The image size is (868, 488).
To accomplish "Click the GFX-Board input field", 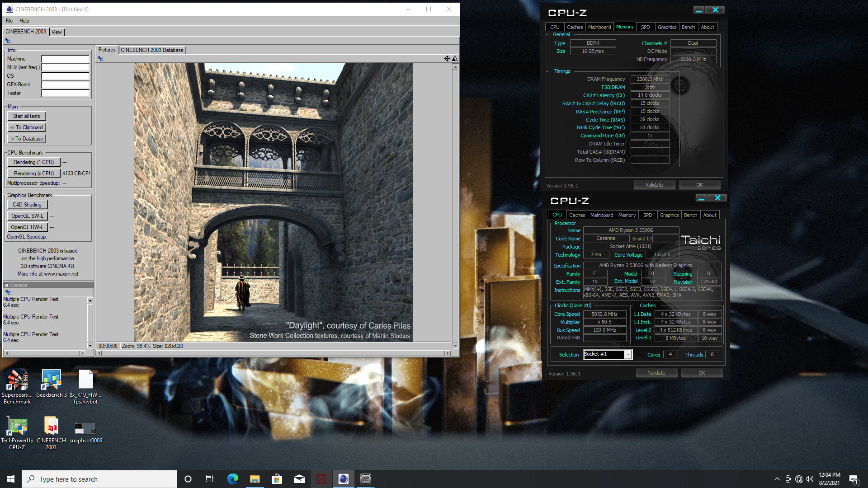I will pos(66,84).
